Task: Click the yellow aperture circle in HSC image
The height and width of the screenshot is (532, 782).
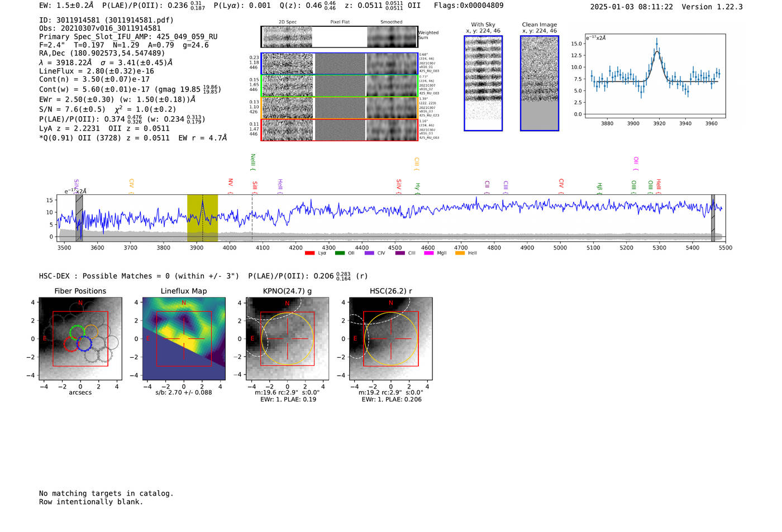Action: [x=391, y=339]
